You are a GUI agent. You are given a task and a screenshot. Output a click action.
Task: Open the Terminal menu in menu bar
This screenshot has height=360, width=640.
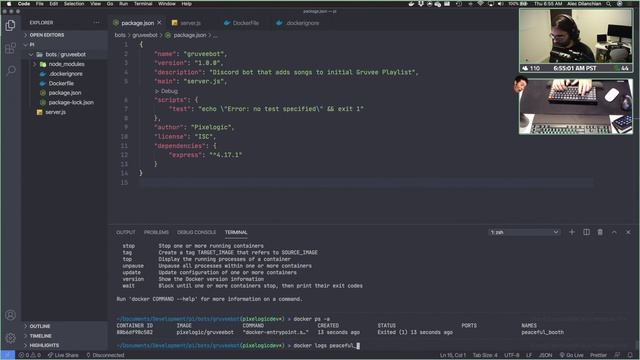[x=143, y=4]
